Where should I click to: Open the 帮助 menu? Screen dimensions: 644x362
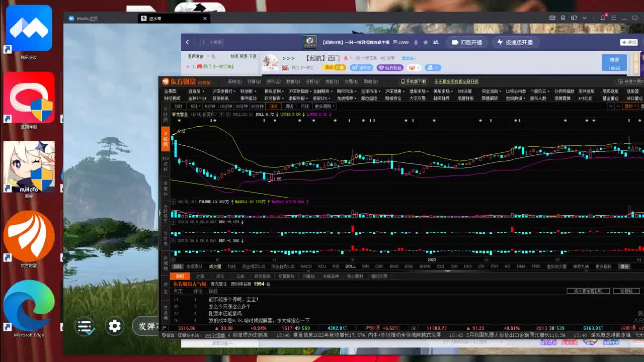point(370,81)
